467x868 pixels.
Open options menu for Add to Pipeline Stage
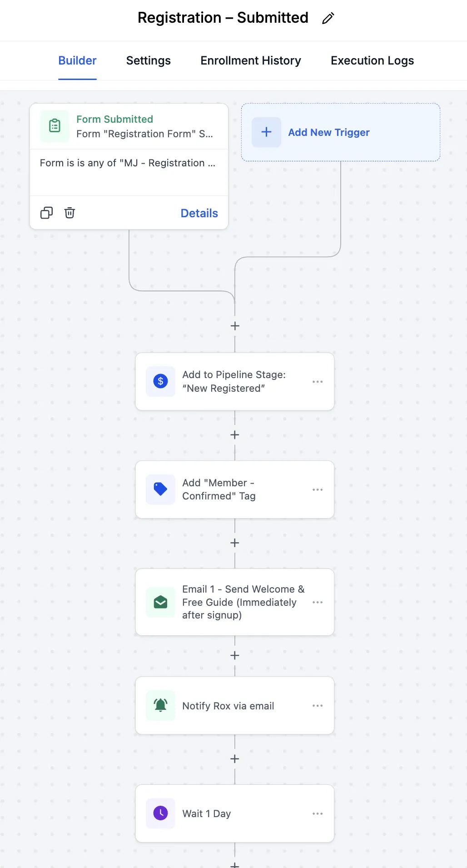coord(318,382)
